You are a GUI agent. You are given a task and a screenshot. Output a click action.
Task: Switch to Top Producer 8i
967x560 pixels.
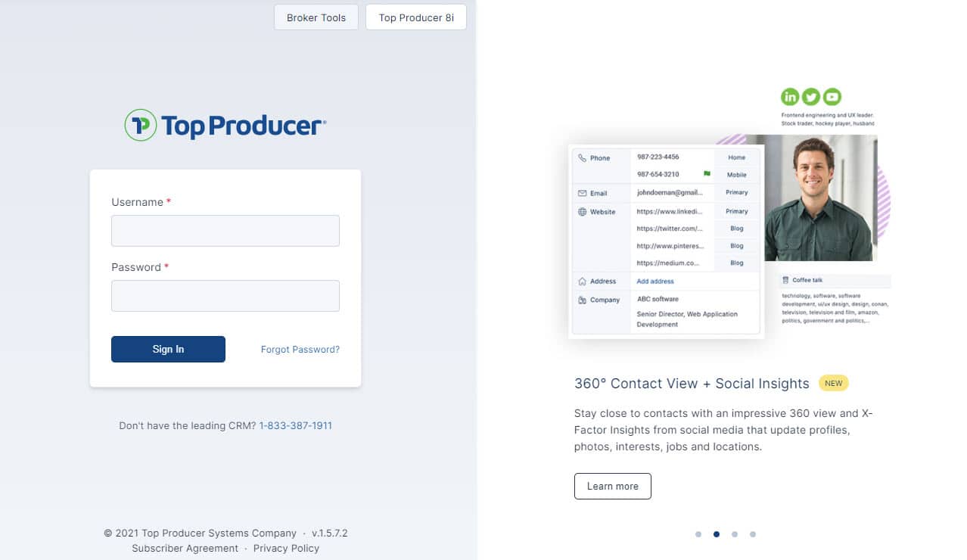pos(416,17)
